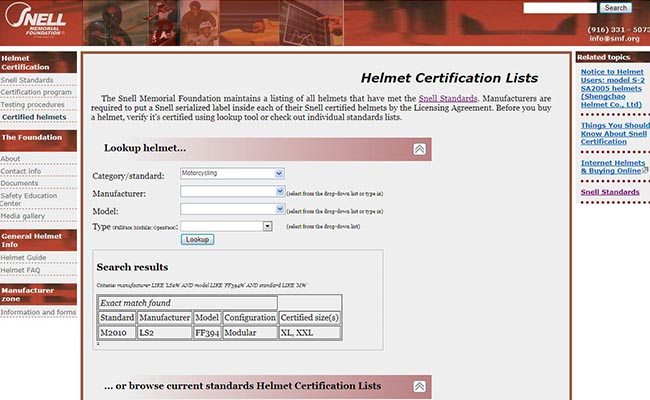Click the info@smf.org email address

pos(614,39)
